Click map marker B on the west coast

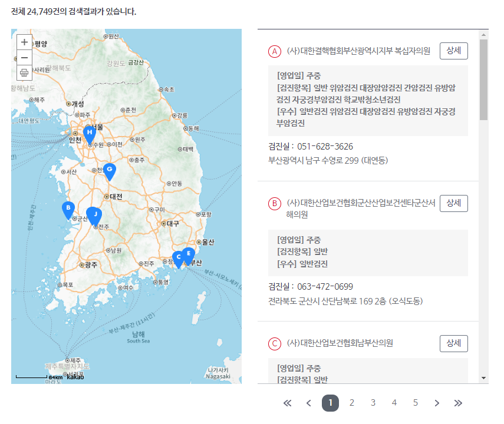click(x=69, y=208)
